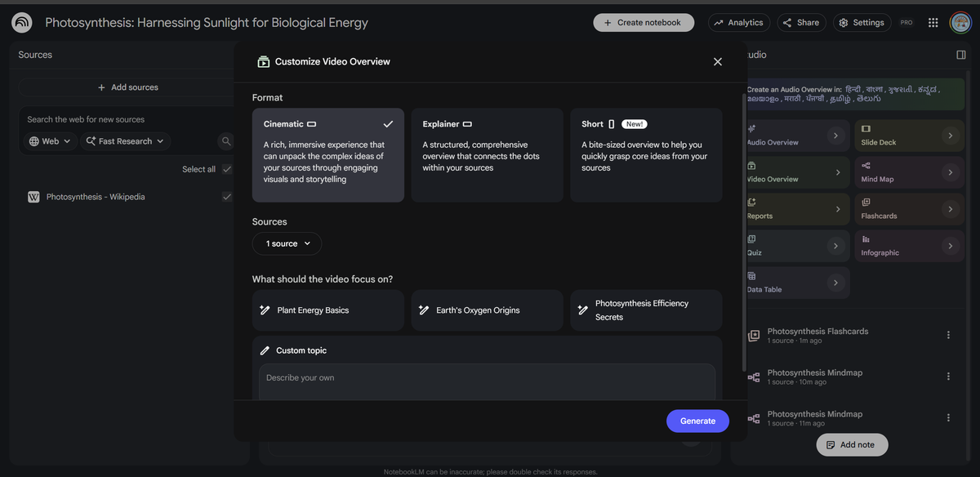Expand the Quiz customize arrow

(835, 246)
